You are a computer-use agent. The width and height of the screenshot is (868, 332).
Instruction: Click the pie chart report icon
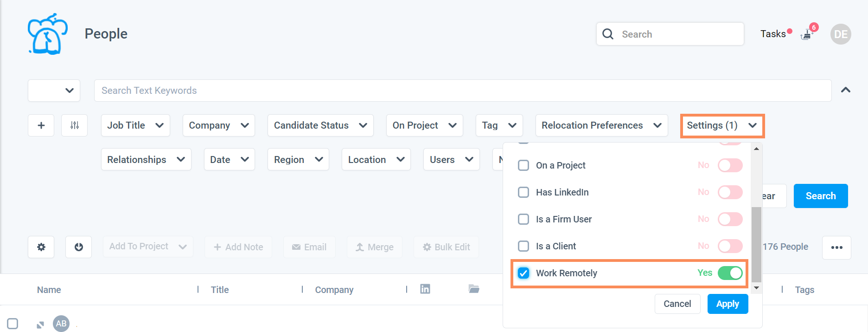79,247
